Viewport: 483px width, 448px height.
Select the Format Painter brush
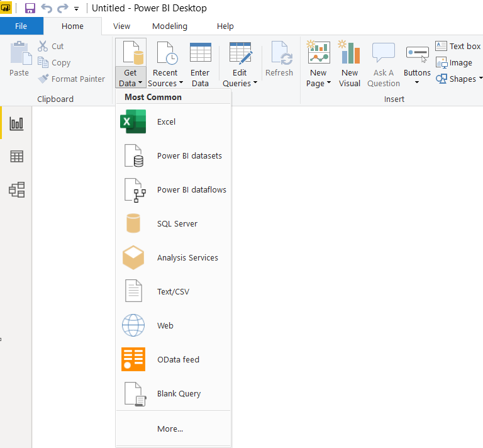(43, 79)
